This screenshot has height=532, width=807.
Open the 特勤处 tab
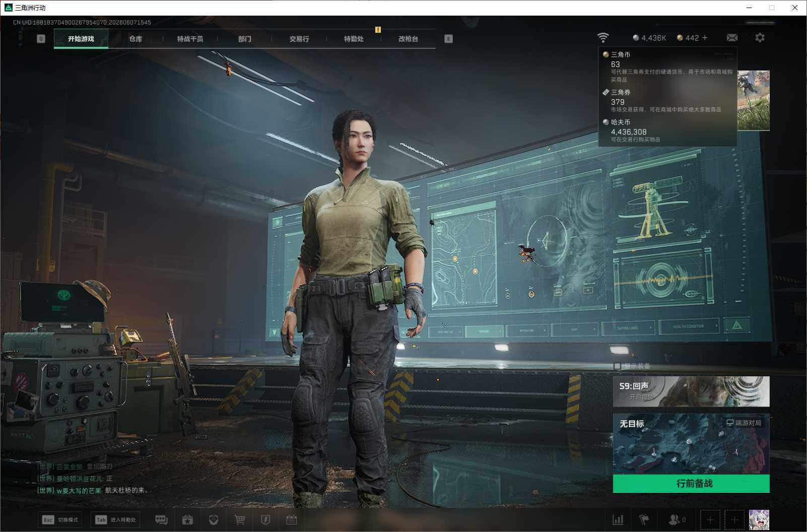[354, 39]
